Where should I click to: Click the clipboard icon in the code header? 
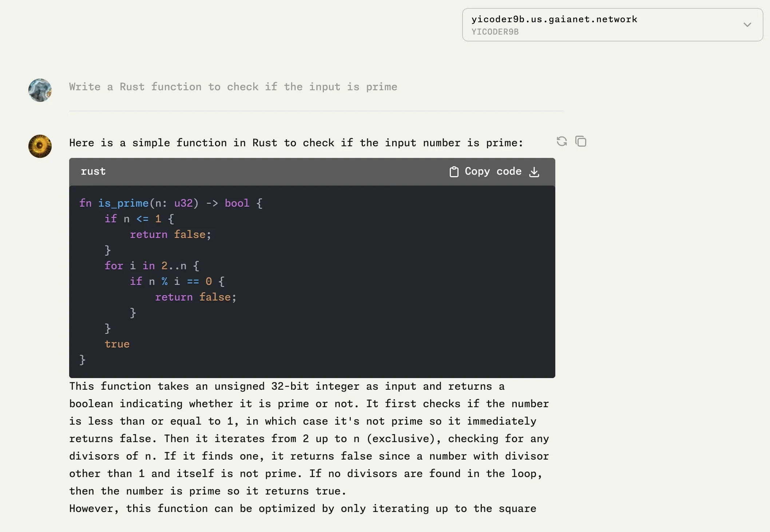point(454,172)
